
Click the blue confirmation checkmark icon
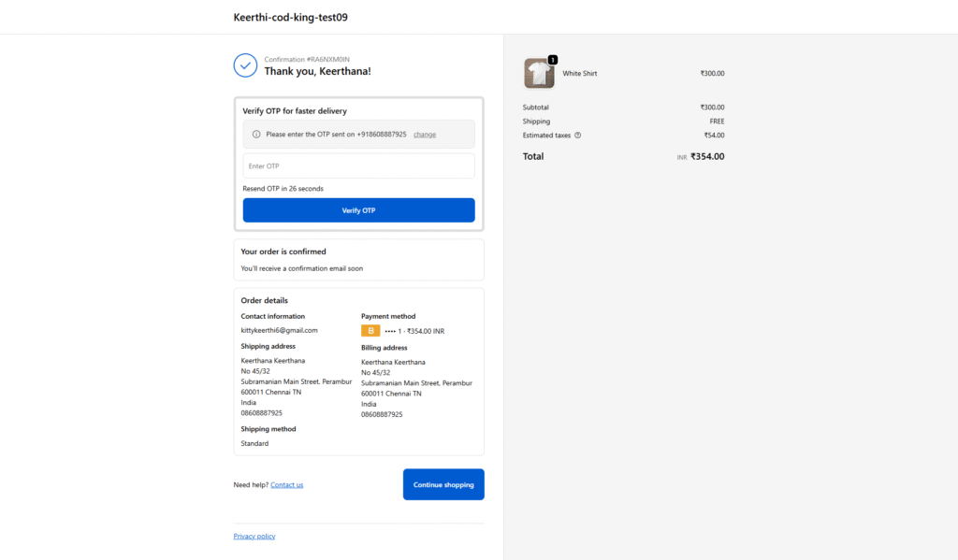245,65
